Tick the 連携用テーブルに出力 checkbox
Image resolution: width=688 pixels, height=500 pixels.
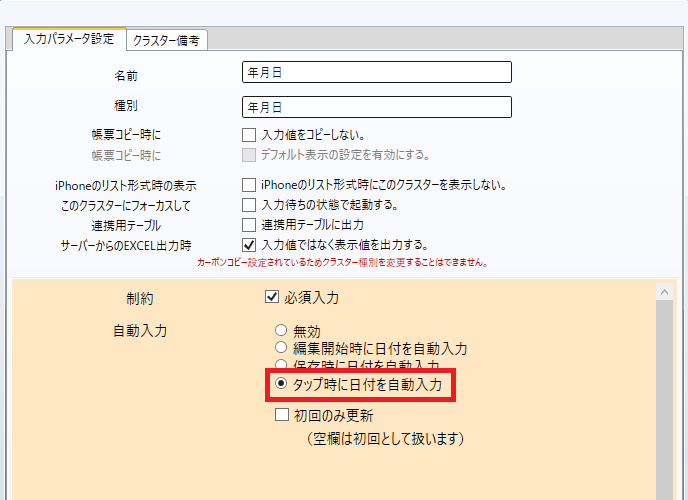pyautogui.click(x=250, y=225)
